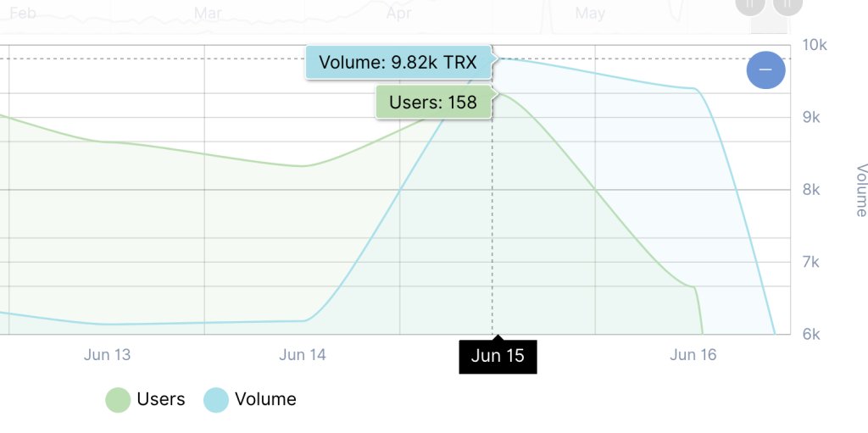Click Mar in the scrollbar preview
This screenshot has width=868, height=433.
point(209,14)
